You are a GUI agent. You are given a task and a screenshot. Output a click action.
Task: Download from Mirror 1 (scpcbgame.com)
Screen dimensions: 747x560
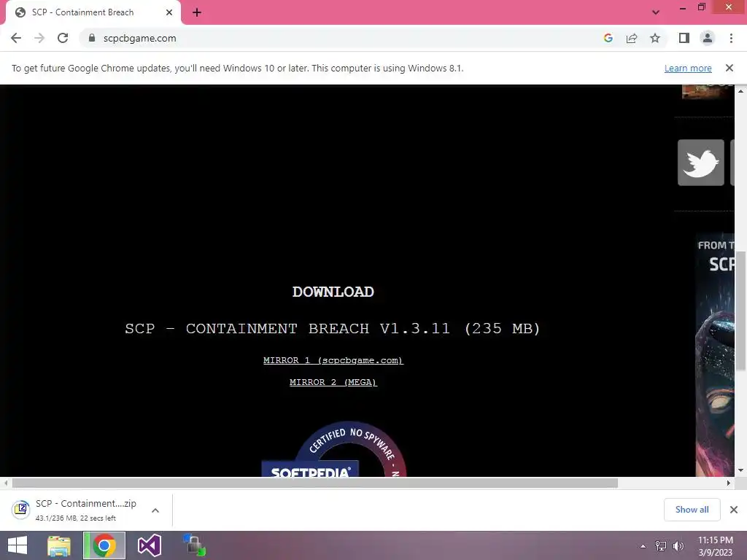tap(333, 360)
